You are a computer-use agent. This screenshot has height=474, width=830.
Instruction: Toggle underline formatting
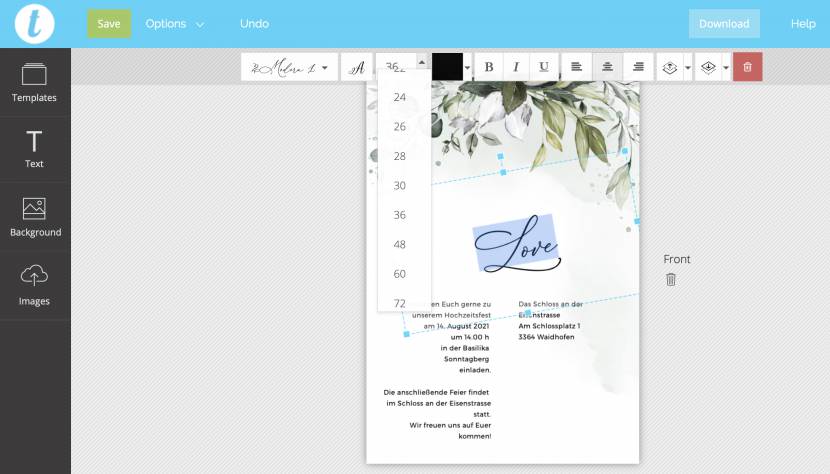click(x=543, y=67)
